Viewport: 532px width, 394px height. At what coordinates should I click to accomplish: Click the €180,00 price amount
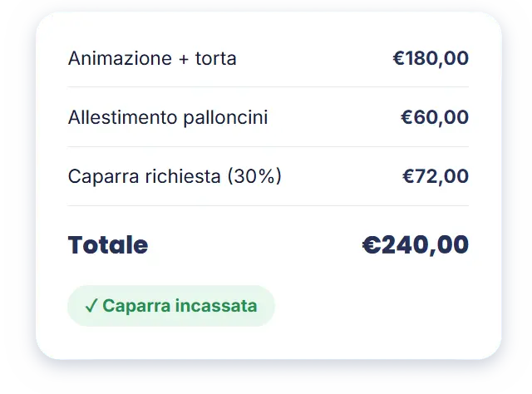[431, 58]
